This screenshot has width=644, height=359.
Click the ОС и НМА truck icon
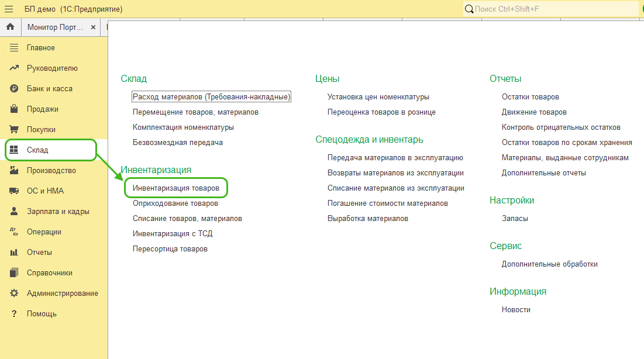14,191
